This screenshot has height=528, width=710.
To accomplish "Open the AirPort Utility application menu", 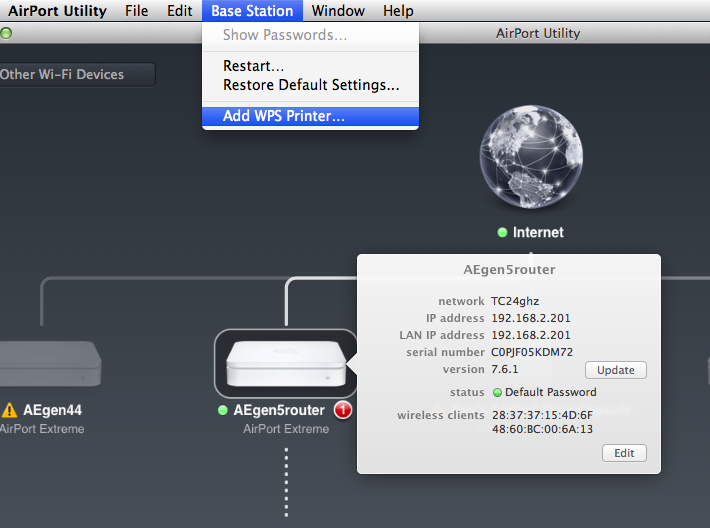I will [x=57, y=11].
